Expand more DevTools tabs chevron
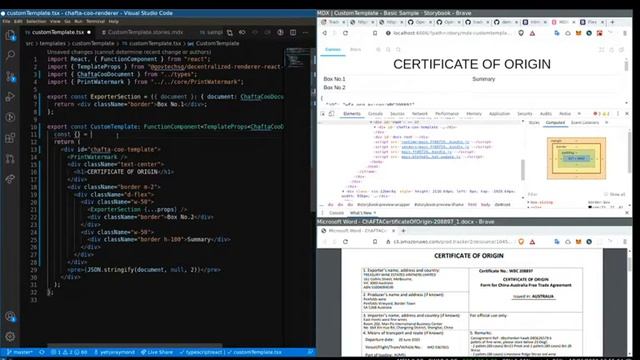Screen dimensions: 640x360 pyautogui.click(x=579, y=113)
